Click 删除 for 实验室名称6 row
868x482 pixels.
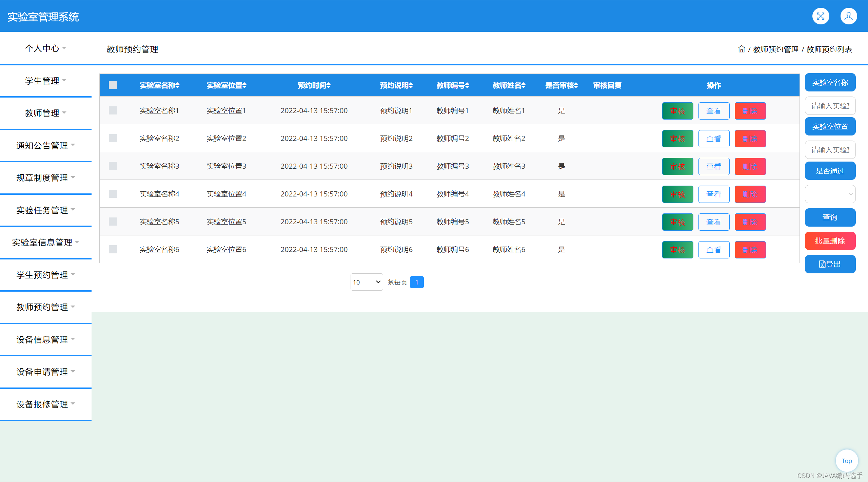point(750,250)
